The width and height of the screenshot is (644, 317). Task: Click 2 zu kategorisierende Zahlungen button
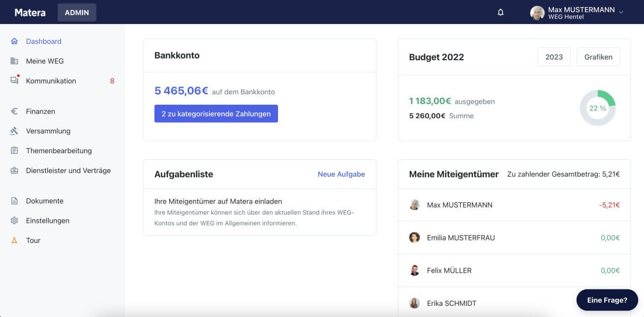216,113
